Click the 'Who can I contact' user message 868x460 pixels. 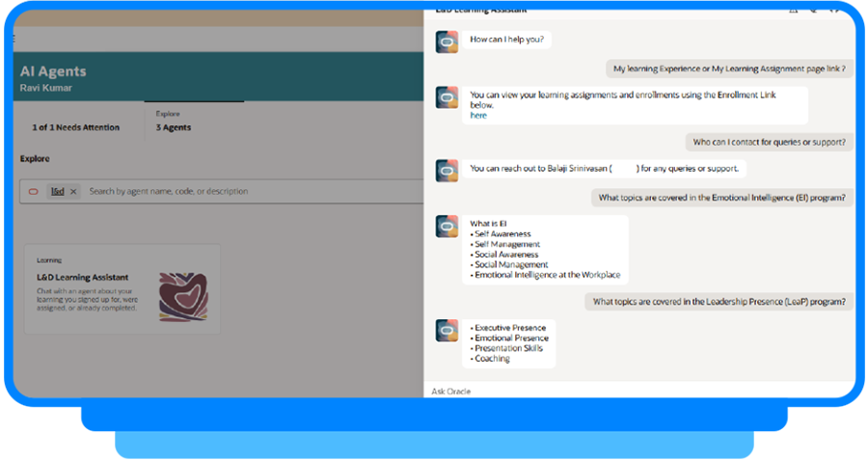769,143
